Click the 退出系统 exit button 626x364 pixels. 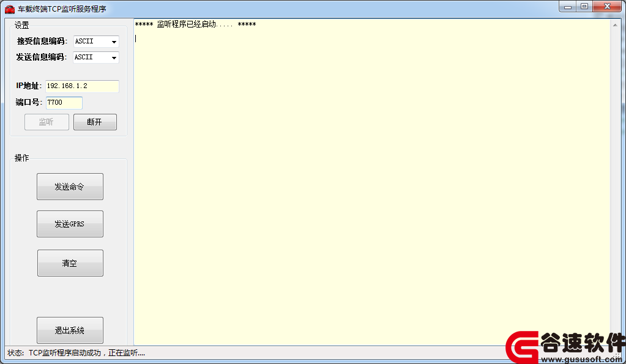[x=70, y=330]
